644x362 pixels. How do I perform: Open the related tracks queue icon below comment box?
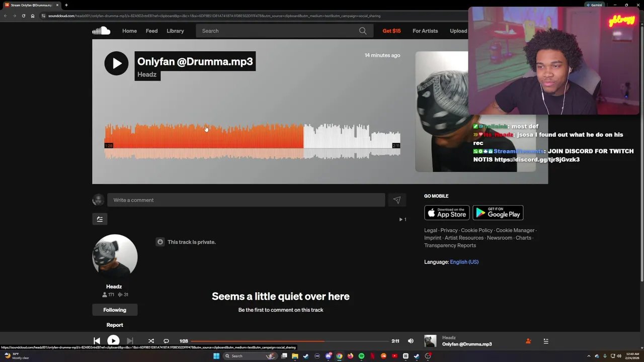point(100,219)
